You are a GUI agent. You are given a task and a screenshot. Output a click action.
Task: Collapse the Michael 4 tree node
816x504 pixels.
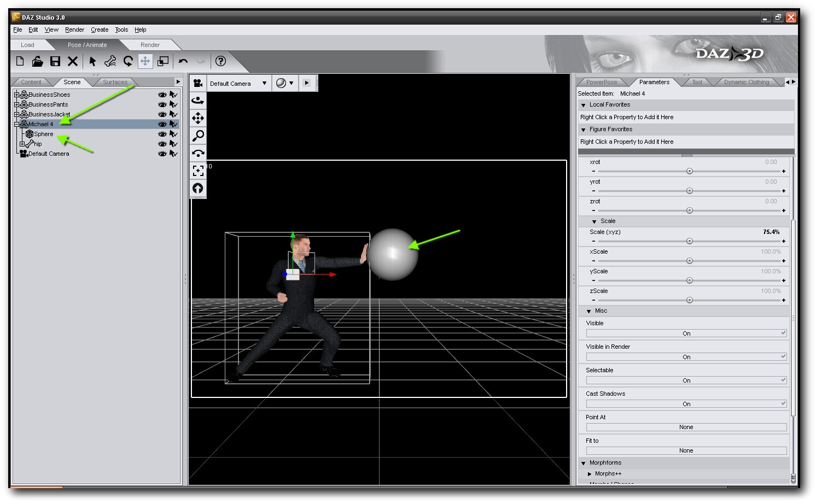tap(16, 124)
